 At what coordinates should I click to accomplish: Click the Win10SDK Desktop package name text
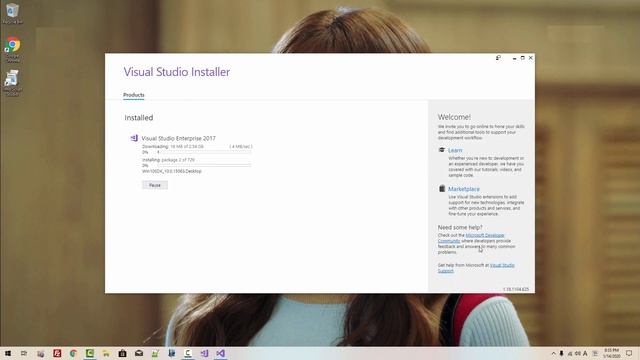(x=172, y=171)
